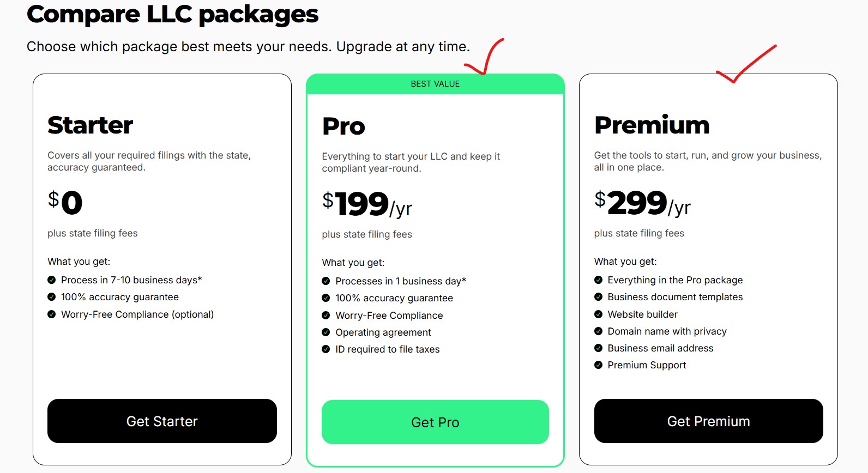
Task: Click checkmark icon beside ID required to file taxes
Action: coord(326,349)
